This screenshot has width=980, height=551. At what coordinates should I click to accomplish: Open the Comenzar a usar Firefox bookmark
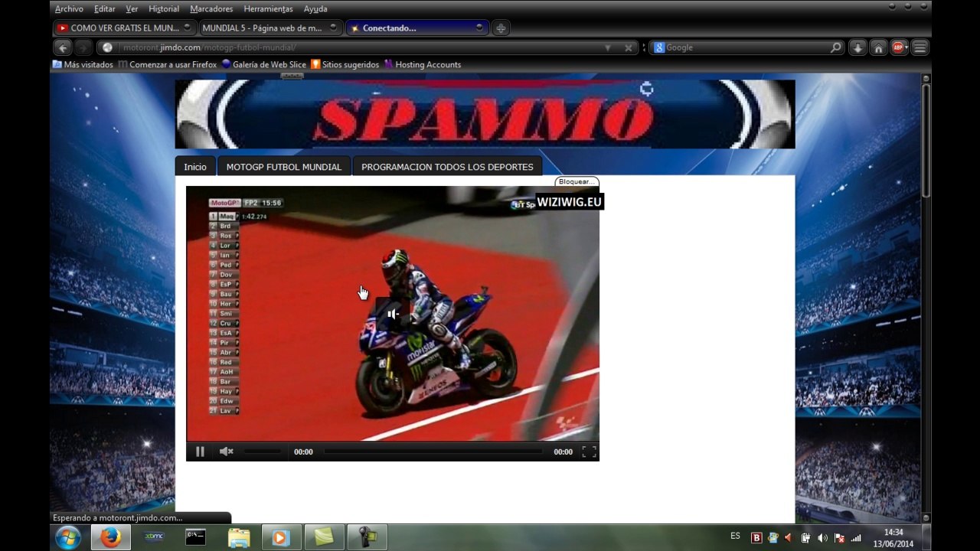(x=168, y=65)
